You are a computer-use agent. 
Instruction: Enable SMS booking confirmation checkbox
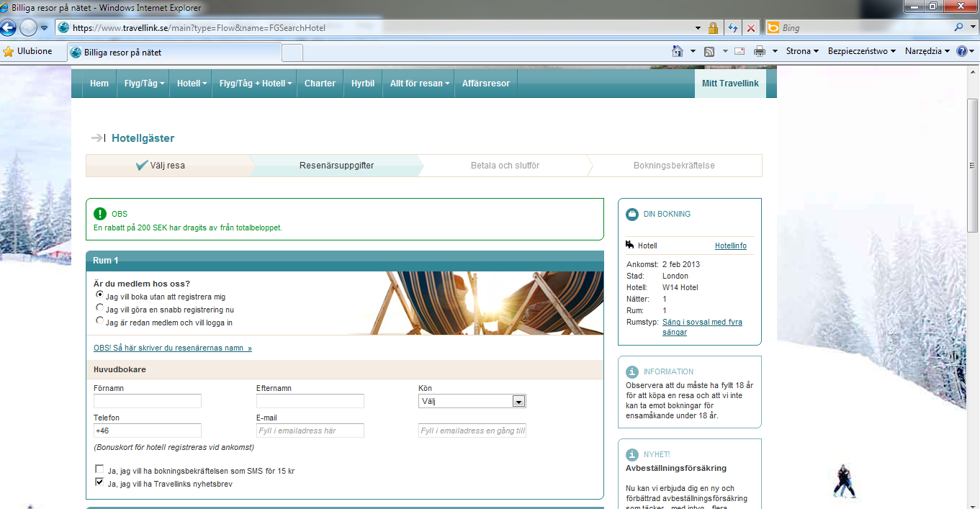(99, 470)
